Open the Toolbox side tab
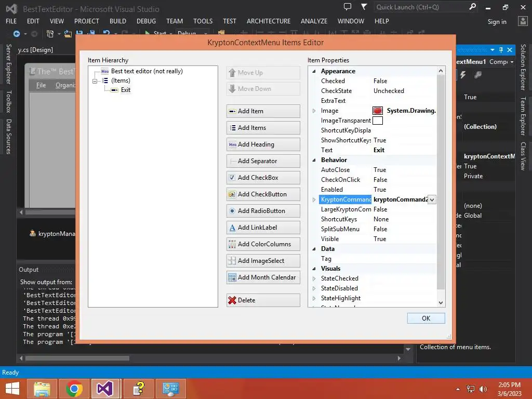532x399 pixels. coord(9,102)
